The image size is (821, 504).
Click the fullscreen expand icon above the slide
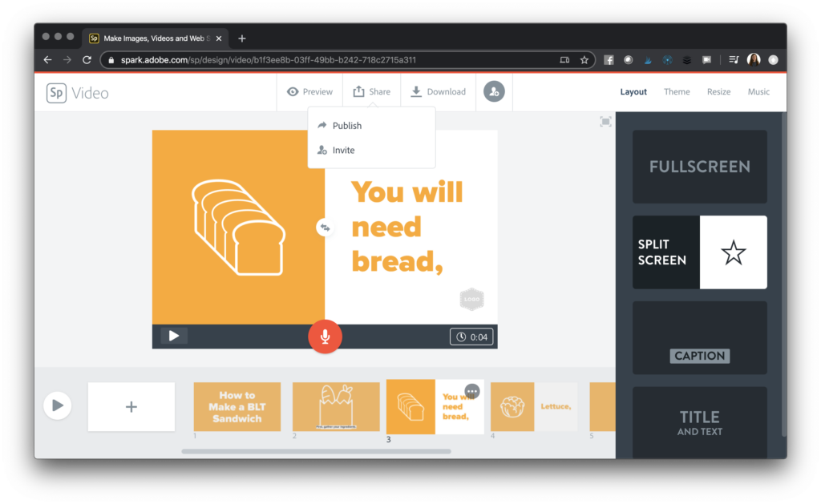[x=605, y=122]
